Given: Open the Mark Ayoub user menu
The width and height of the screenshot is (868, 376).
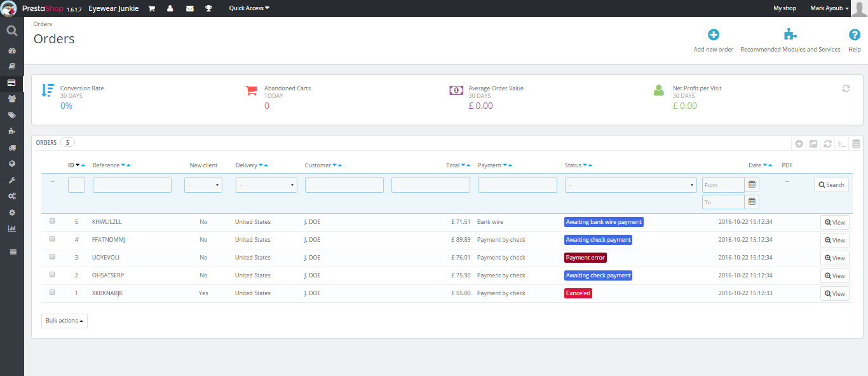Looking at the screenshot, I should coord(829,8).
